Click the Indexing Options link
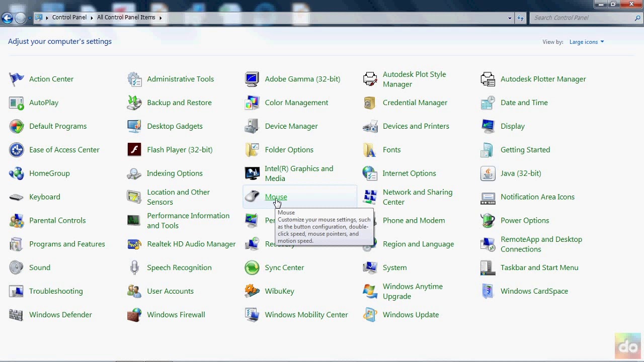The image size is (644, 362). pyautogui.click(x=175, y=173)
